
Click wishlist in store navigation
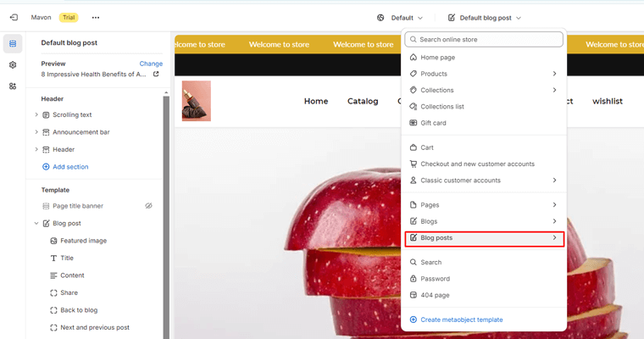[x=607, y=101]
